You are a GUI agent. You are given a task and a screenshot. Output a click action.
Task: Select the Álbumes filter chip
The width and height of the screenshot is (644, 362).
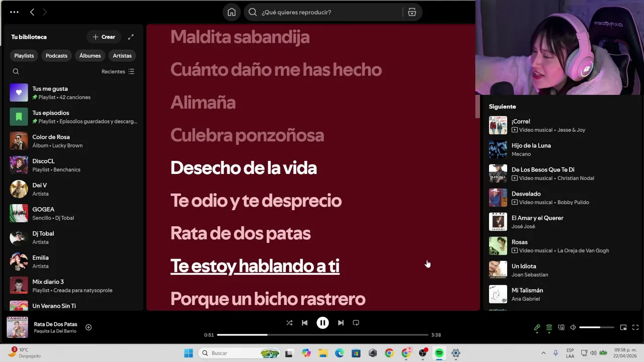90,56
